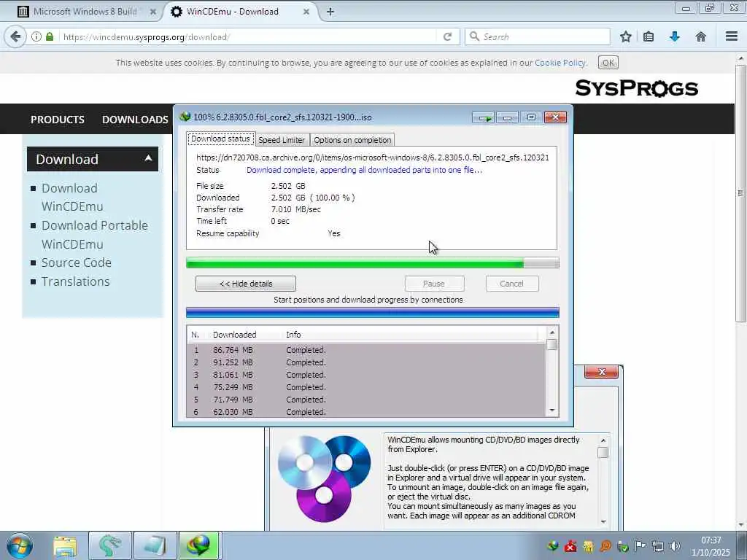Screen dimensions: 747x560
Task: Open Firefox downloads arrow icon
Action: [x=675, y=36]
